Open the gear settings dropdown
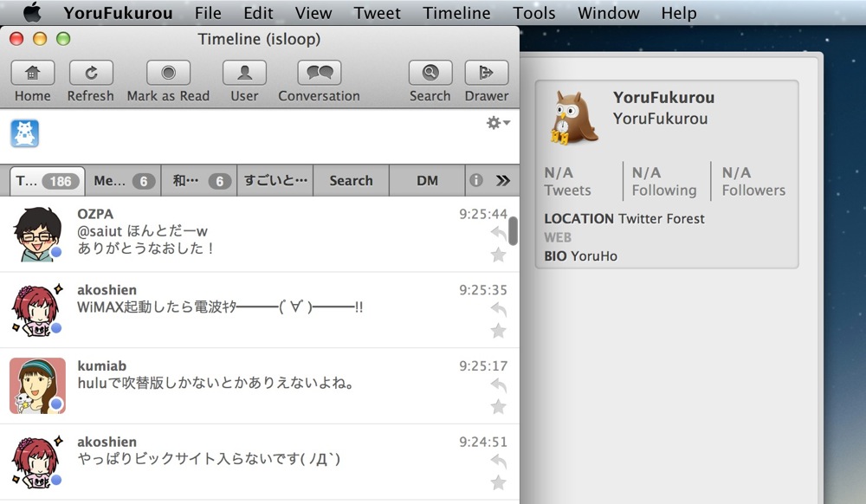This screenshot has width=866, height=504. [498, 123]
